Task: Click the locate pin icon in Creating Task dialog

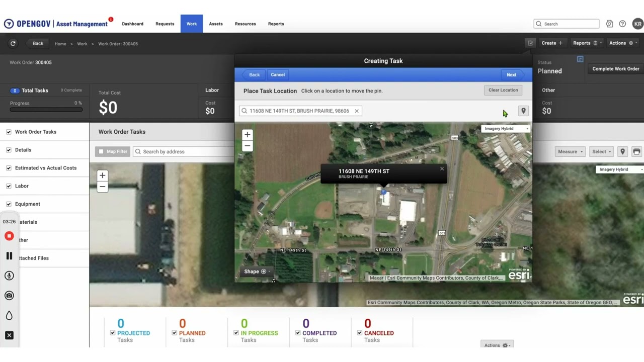Action: click(x=523, y=111)
